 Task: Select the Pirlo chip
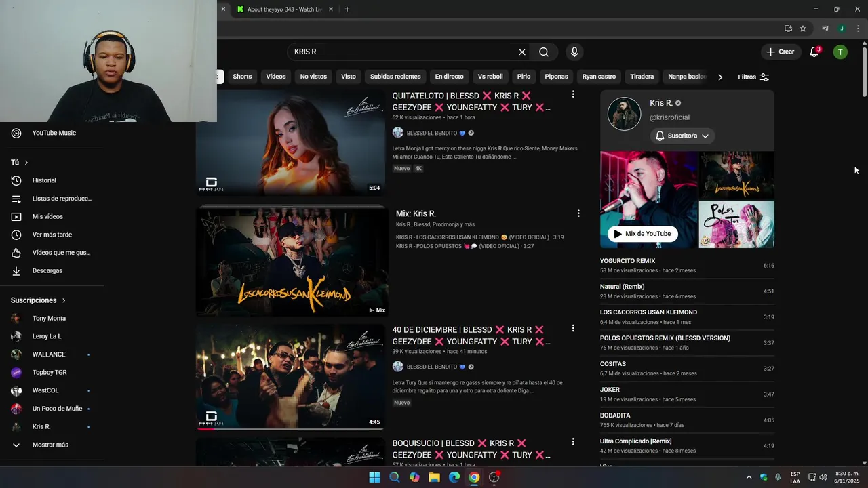pyautogui.click(x=524, y=77)
